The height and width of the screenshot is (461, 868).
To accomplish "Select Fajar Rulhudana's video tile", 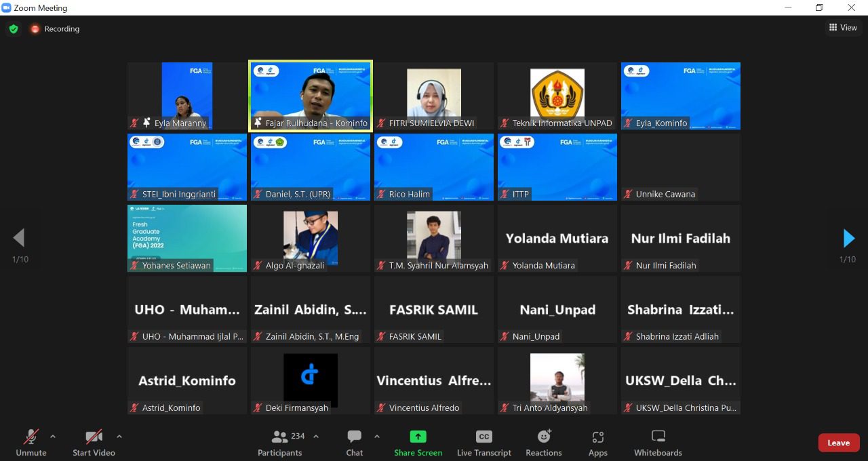I will [x=311, y=95].
